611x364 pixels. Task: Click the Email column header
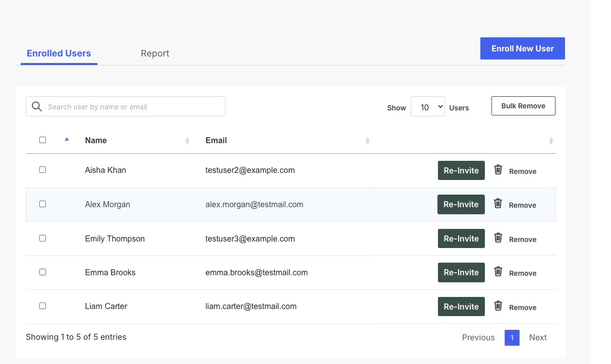click(x=216, y=140)
